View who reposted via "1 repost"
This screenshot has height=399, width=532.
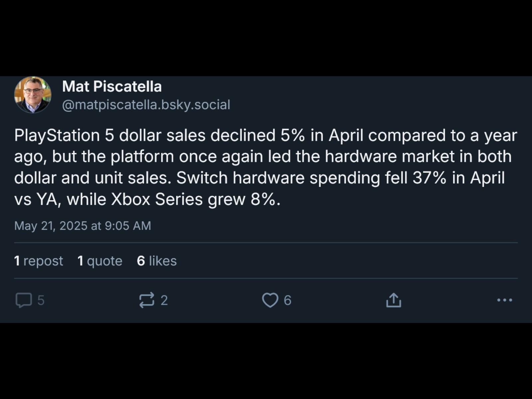(x=39, y=261)
